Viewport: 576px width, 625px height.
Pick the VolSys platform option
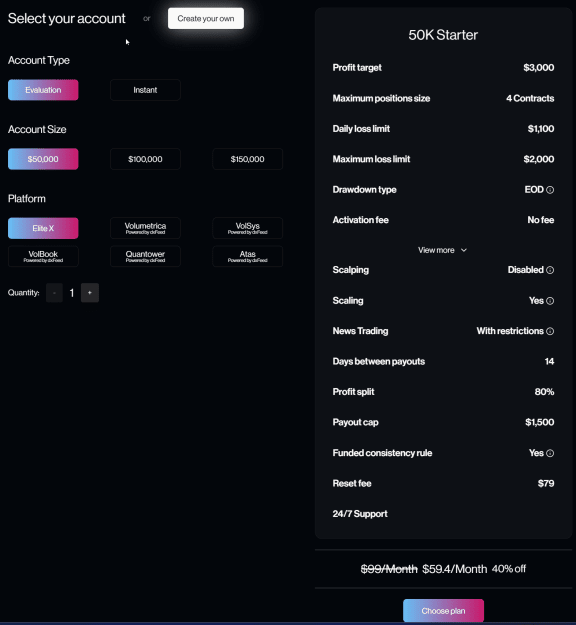(x=248, y=228)
